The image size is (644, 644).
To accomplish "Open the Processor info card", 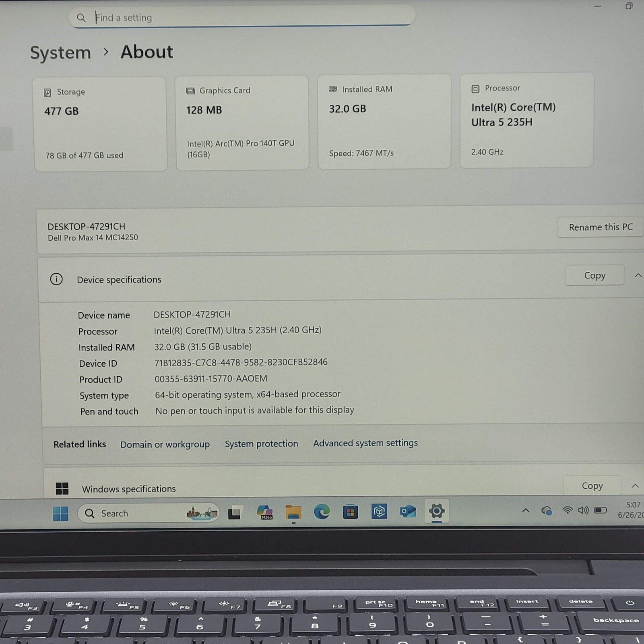I will 527,120.
